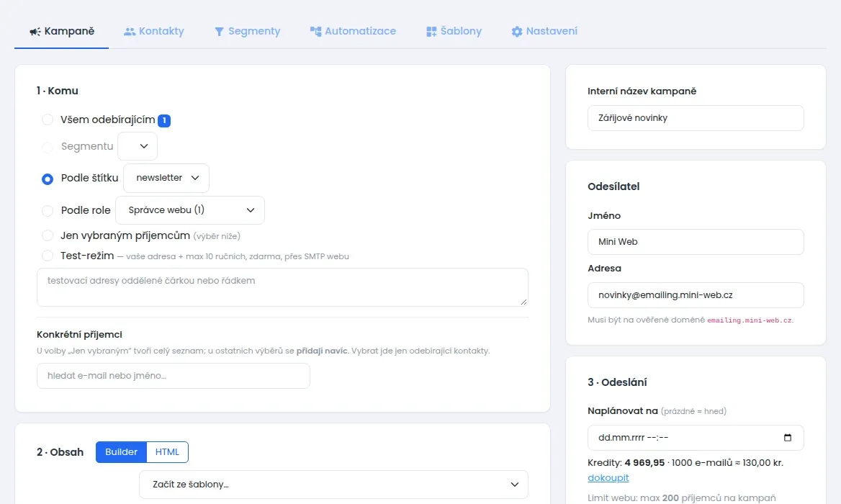Click the dokoupit credits link
The image size is (841, 504).
point(608,478)
